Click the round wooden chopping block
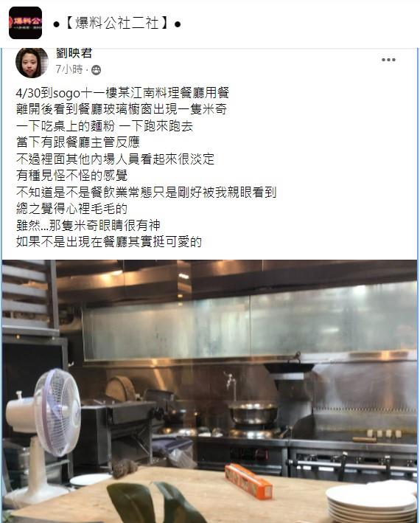This screenshot has height=523, width=420. point(121,389)
